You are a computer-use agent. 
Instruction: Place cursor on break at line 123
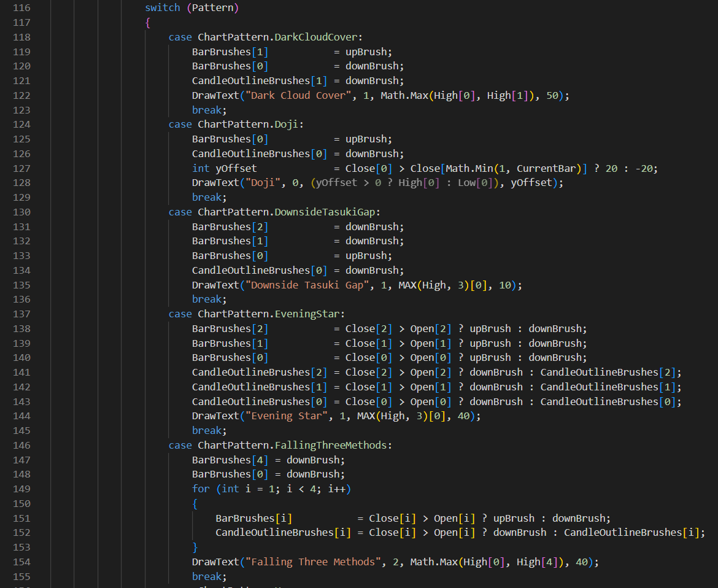207,110
